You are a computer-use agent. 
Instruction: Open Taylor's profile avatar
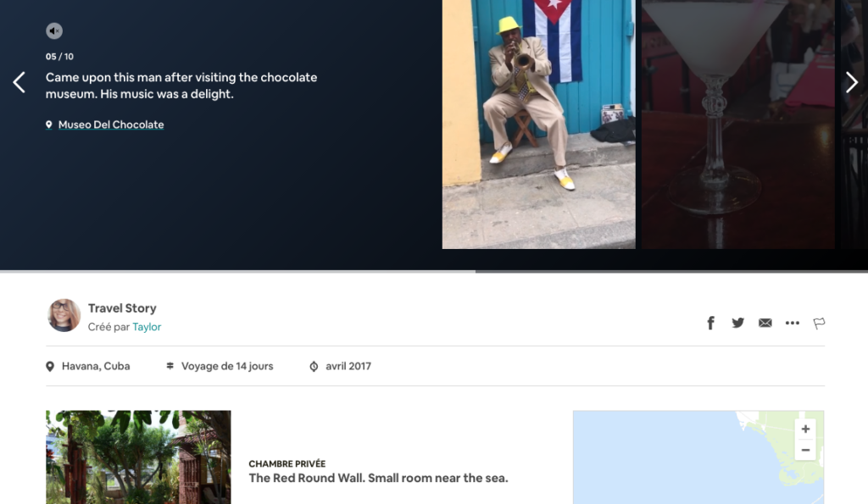[x=64, y=315]
